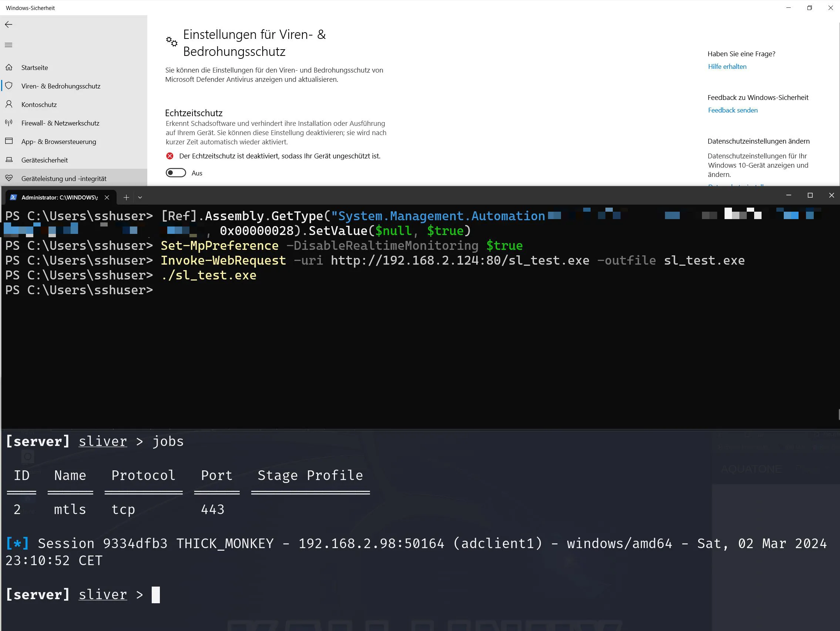Click the http://192.168.2.124:80/sl_test.exe URL
Viewport: 840px width, 631px height.
click(460, 261)
